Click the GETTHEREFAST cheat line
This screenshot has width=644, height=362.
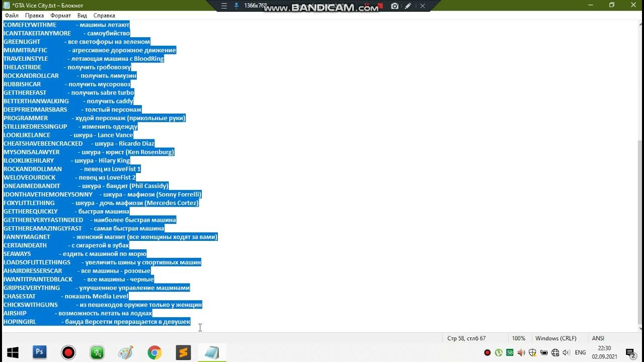coord(69,93)
